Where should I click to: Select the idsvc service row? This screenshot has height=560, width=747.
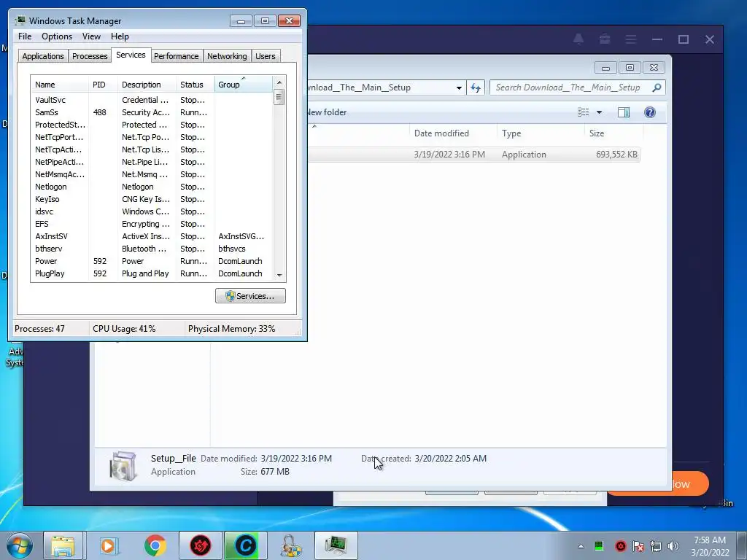152,211
